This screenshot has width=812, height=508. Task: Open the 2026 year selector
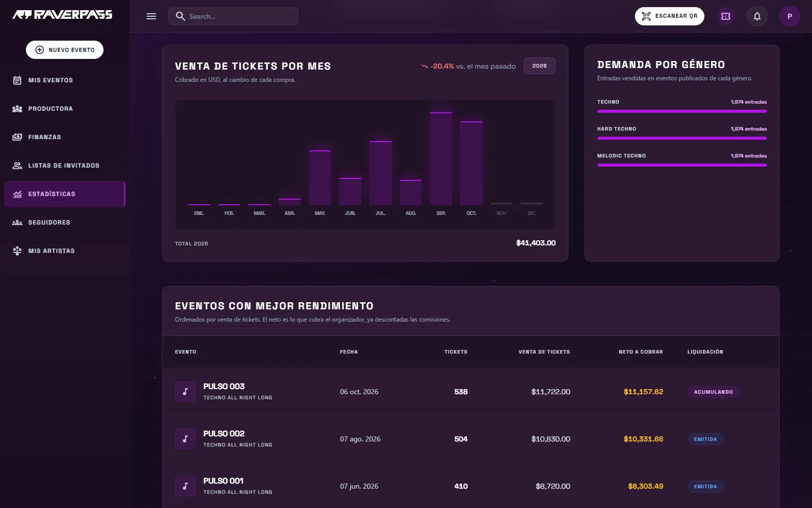coord(539,66)
